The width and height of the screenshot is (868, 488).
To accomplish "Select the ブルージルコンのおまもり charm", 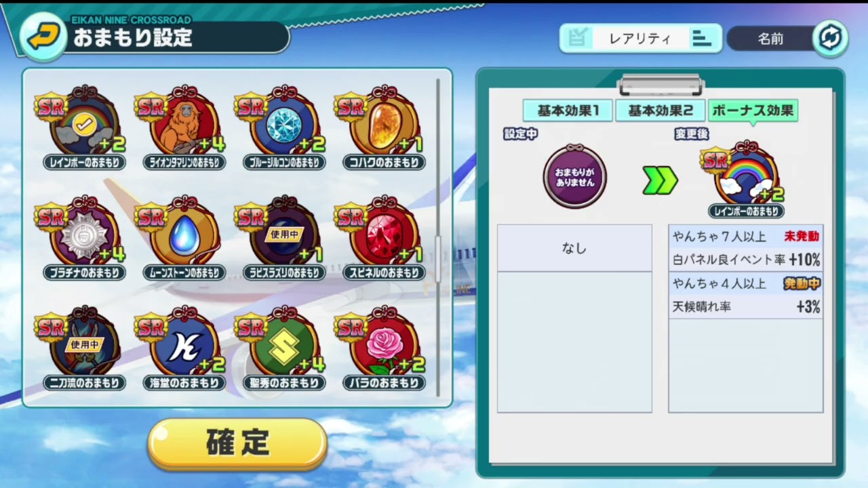I will [283, 128].
